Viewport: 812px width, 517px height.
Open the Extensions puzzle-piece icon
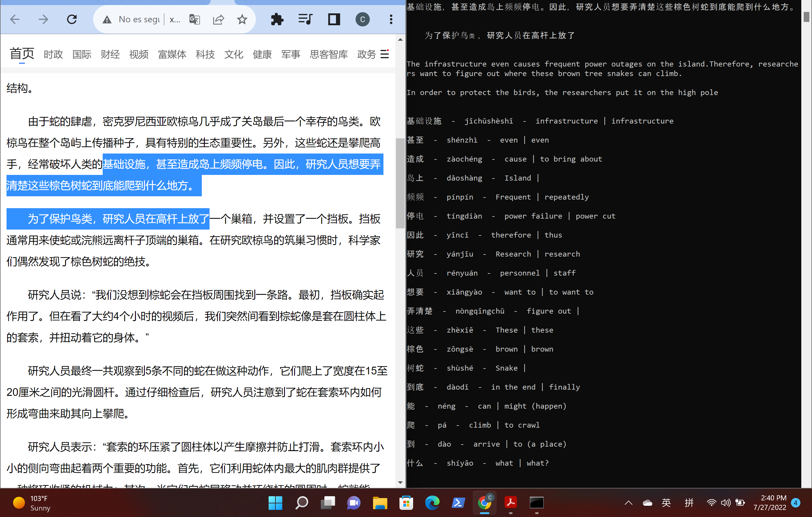coord(277,19)
